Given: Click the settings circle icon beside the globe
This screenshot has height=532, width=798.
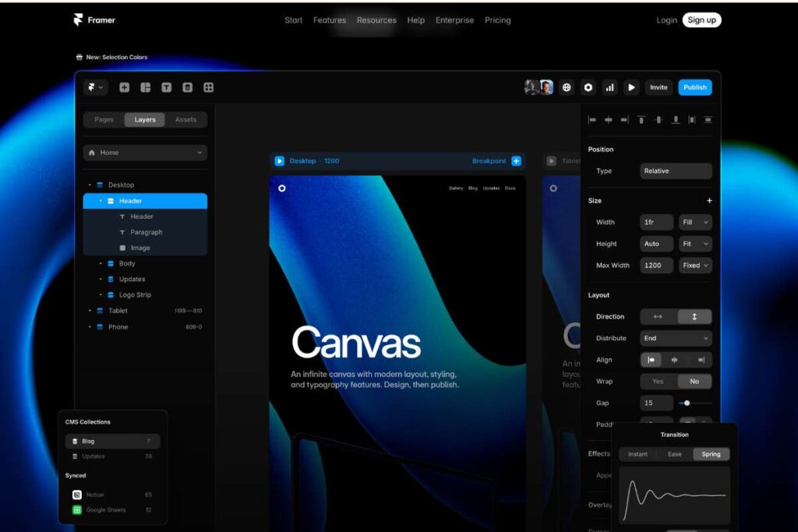Looking at the screenshot, I should click(x=588, y=87).
